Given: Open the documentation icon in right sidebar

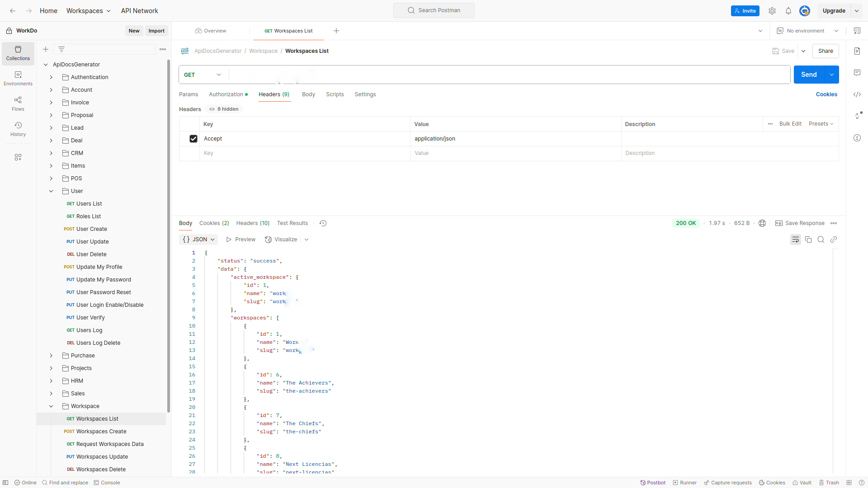Looking at the screenshot, I should point(857,51).
